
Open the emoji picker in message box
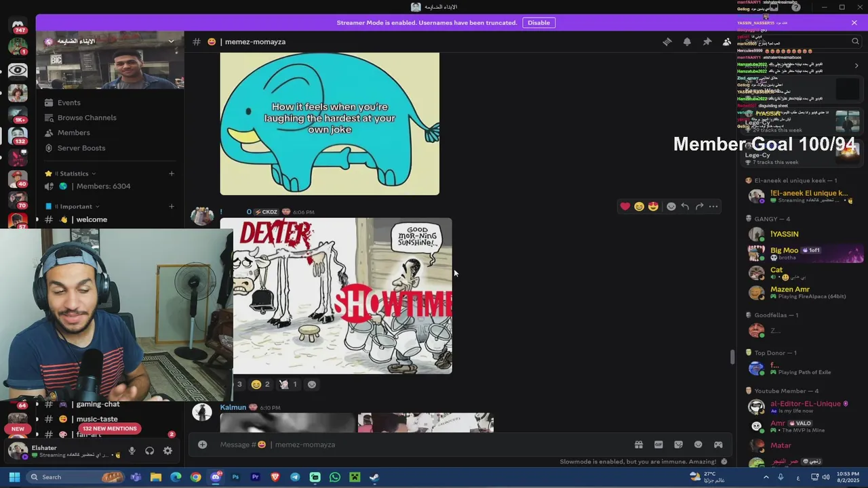pyautogui.click(x=698, y=445)
